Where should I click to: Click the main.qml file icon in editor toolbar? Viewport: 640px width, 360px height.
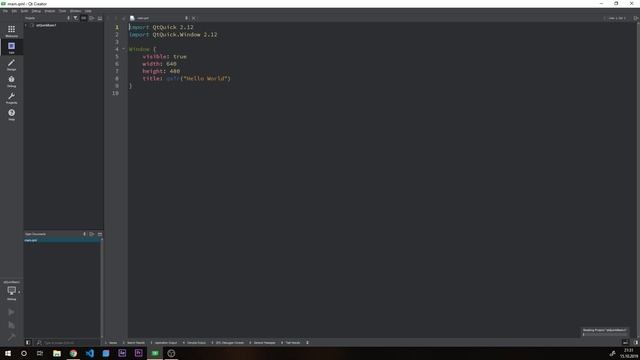pyautogui.click(x=132, y=18)
